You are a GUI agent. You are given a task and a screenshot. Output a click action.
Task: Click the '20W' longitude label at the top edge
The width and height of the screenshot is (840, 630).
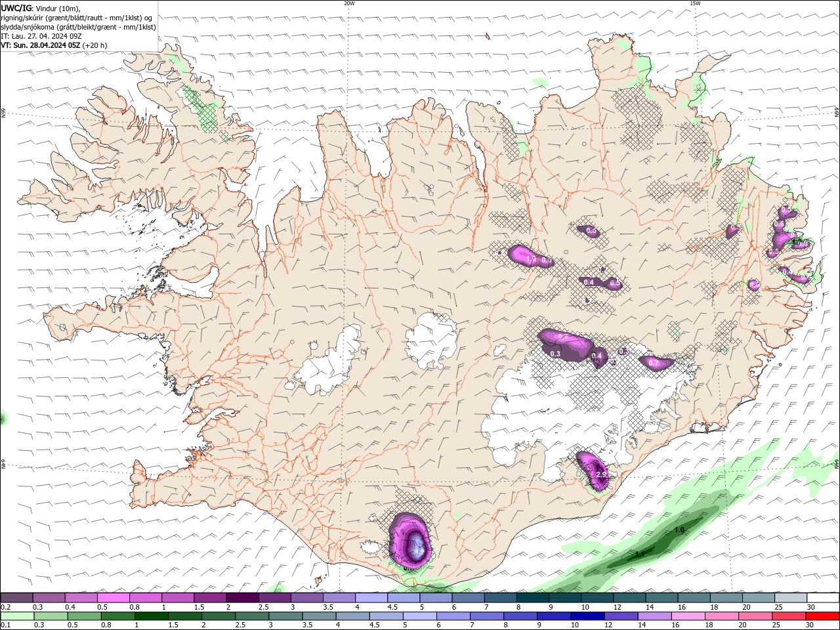click(x=349, y=3)
